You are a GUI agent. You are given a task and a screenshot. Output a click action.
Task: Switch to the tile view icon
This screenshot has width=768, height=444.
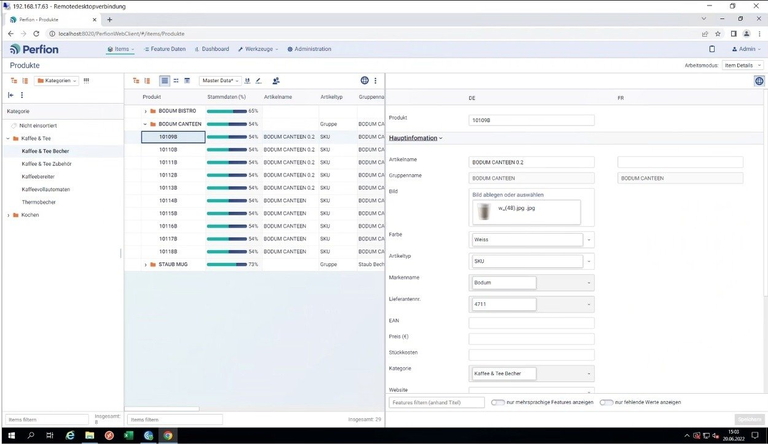coord(176,81)
